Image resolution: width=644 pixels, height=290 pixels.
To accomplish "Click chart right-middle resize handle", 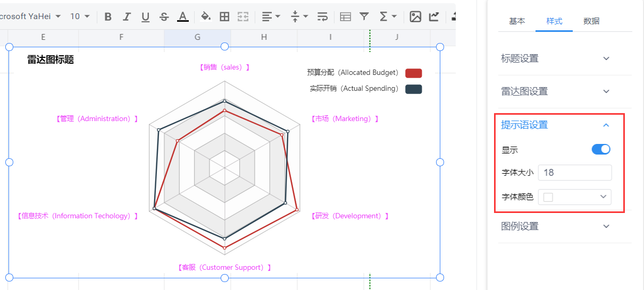I will pos(440,162).
